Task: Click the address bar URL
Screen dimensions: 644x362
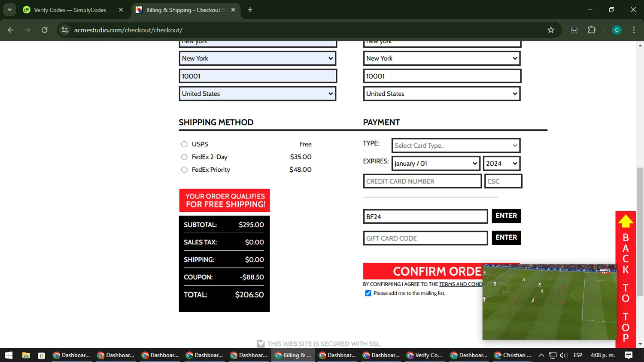Action: point(128,30)
